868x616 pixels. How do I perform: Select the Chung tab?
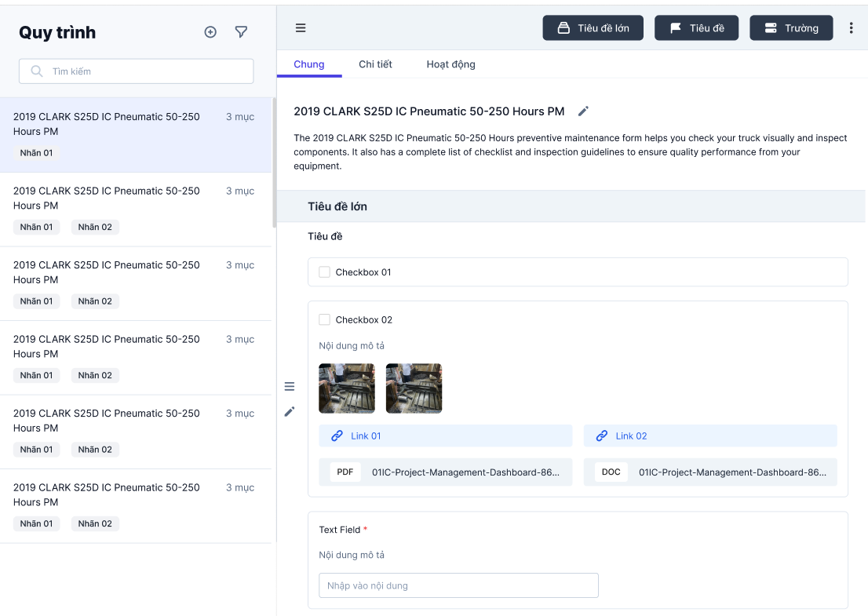click(x=309, y=64)
